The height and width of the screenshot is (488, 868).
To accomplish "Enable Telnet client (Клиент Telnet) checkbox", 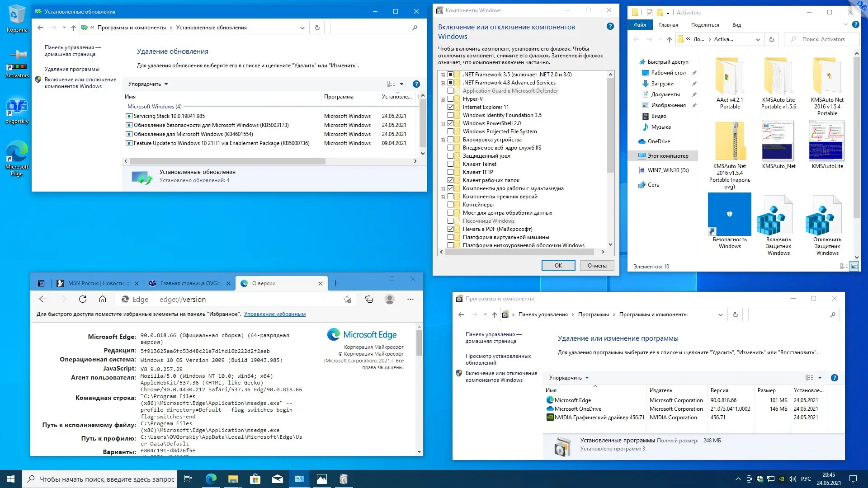I will [x=450, y=164].
